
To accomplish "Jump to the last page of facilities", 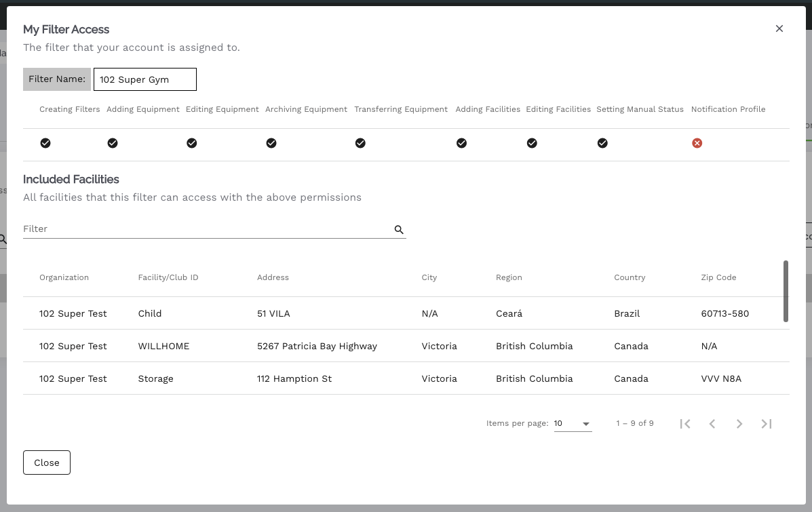I will (767, 424).
